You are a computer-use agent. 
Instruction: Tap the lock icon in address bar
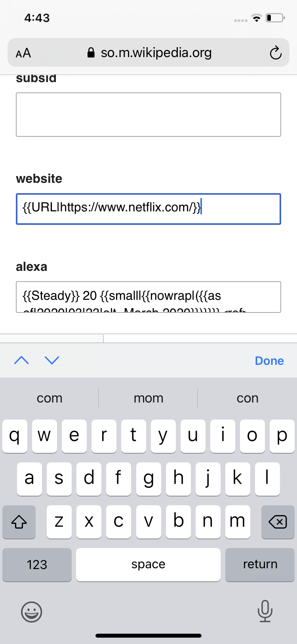point(91,53)
